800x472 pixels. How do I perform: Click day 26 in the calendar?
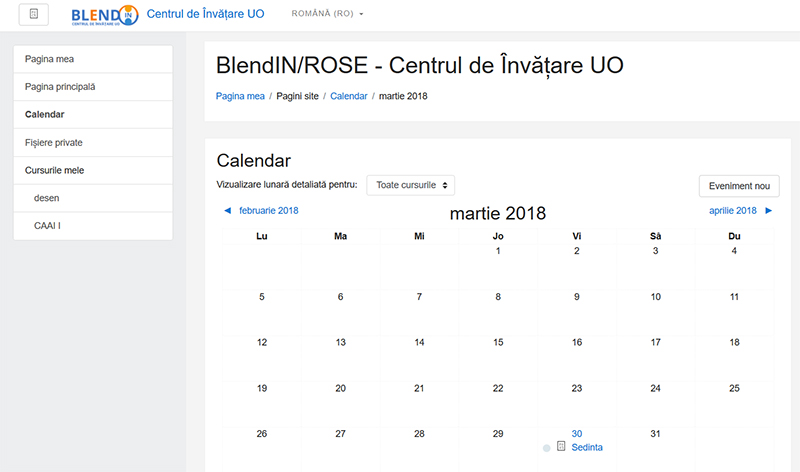tap(262, 434)
